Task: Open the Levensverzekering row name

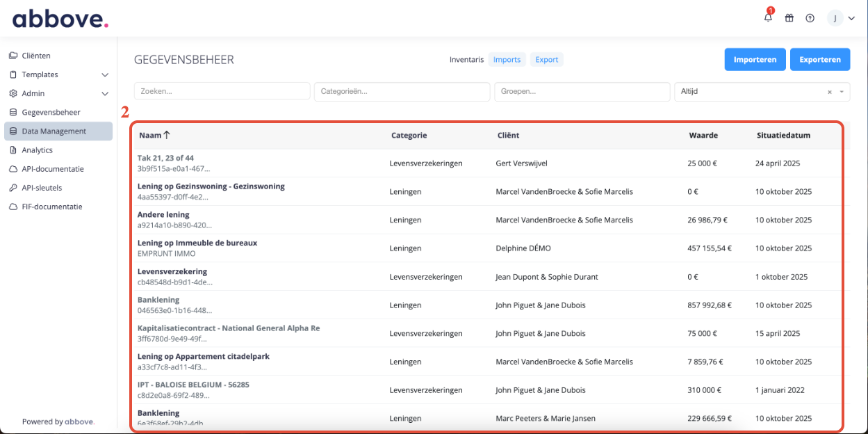Action: [172, 272]
